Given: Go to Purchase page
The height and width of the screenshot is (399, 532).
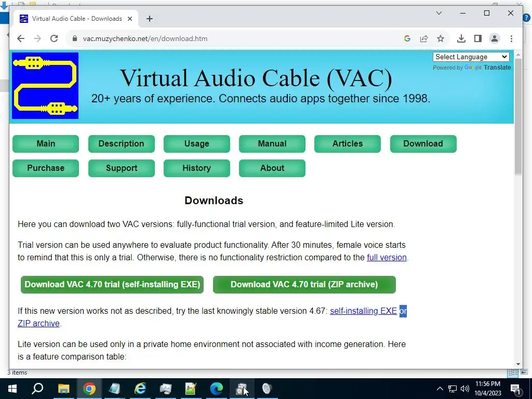Looking at the screenshot, I should (46, 168).
